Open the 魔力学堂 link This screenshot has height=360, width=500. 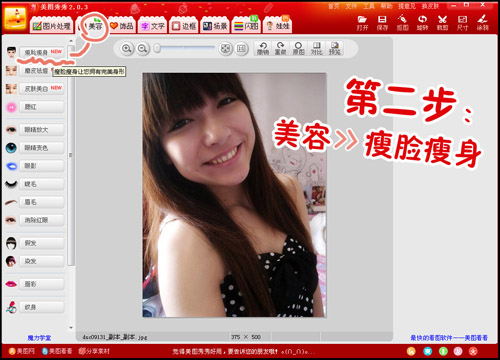39,338
